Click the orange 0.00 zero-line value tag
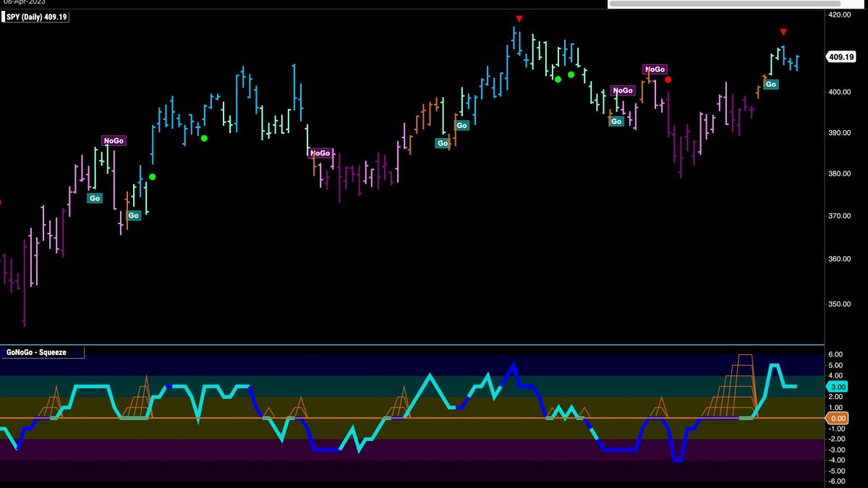The image size is (868, 488). pos(837,418)
